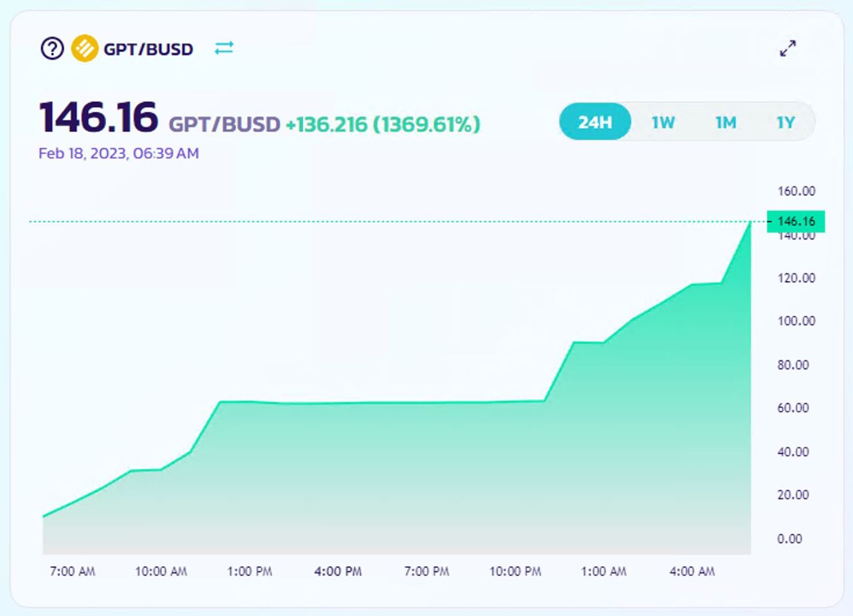The width and height of the screenshot is (853, 616).
Task: Click the 40.00 y-axis label
Action: point(793,452)
